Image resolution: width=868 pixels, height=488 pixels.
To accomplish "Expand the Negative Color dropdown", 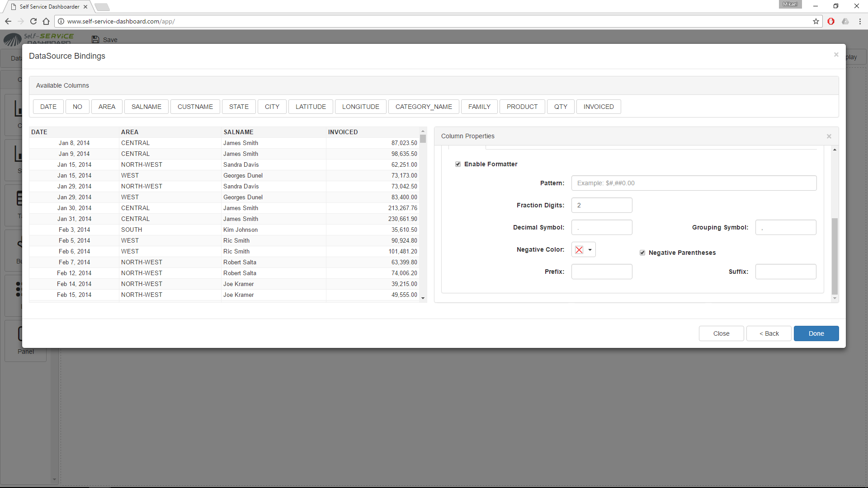I will (x=590, y=249).
